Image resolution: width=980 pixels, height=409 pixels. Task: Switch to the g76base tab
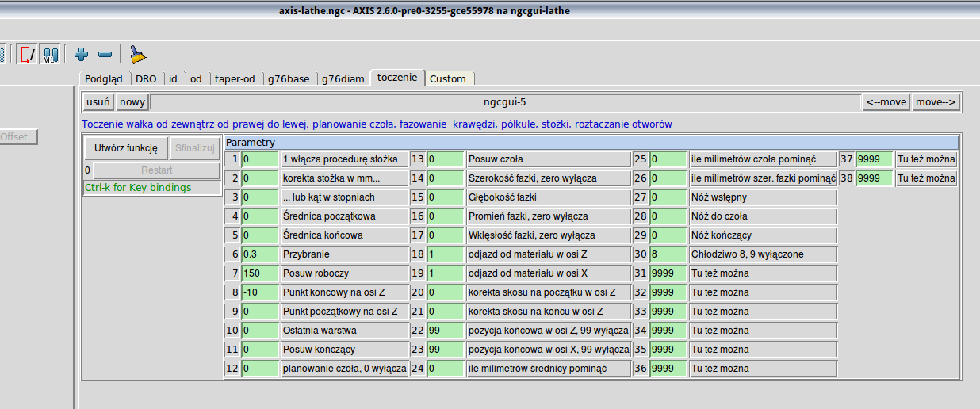289,78
